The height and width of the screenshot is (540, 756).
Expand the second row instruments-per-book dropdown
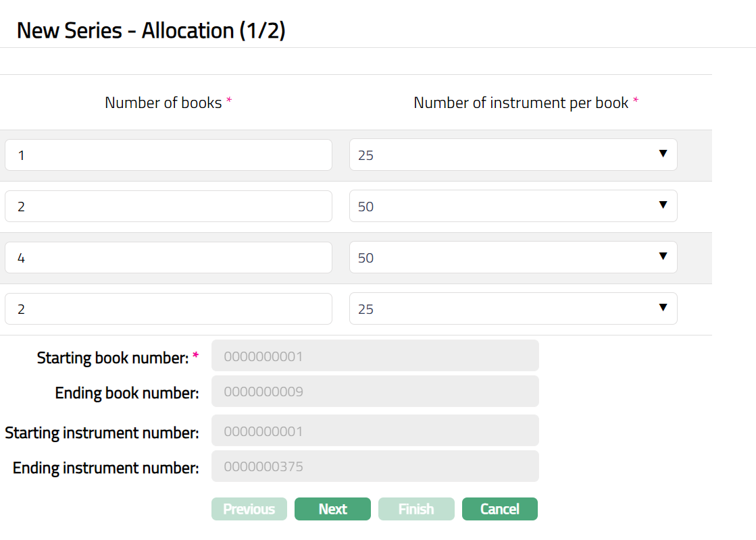click(513, 207)
